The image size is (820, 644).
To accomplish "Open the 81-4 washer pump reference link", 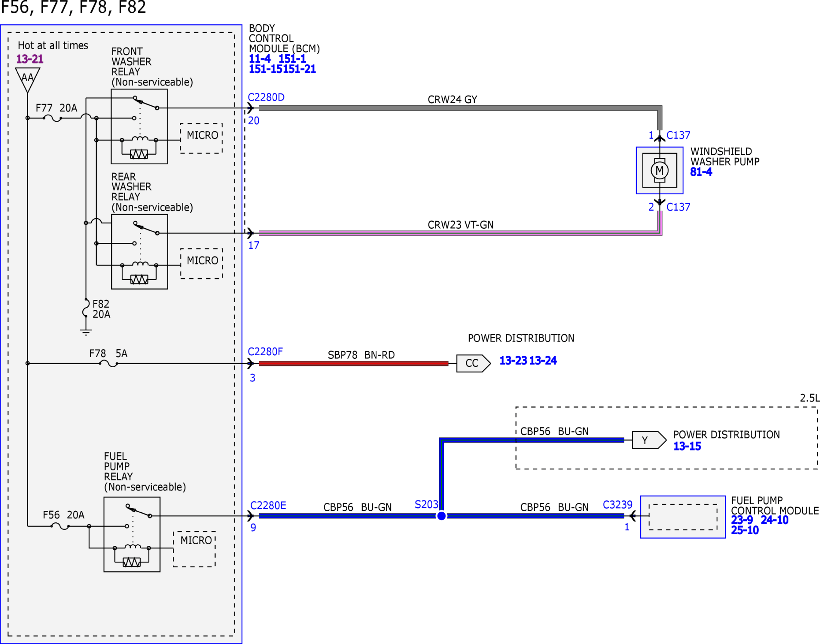I will pos(701,172).
